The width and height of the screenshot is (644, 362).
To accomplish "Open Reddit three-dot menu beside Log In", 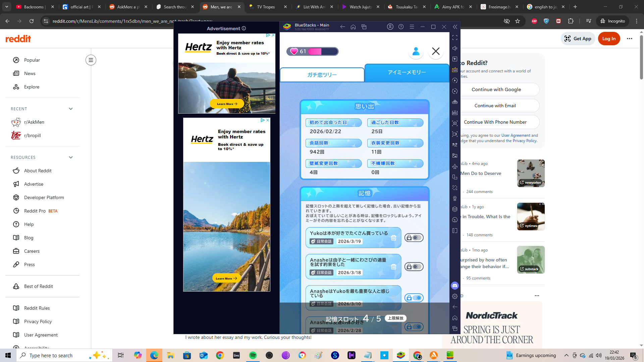I will pyautogui.click(x=630, y=39).
